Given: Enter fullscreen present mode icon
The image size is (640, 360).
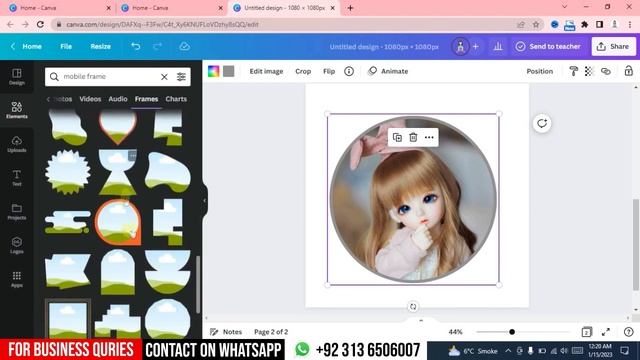Looking at the screenshot, I should (606, 332).
